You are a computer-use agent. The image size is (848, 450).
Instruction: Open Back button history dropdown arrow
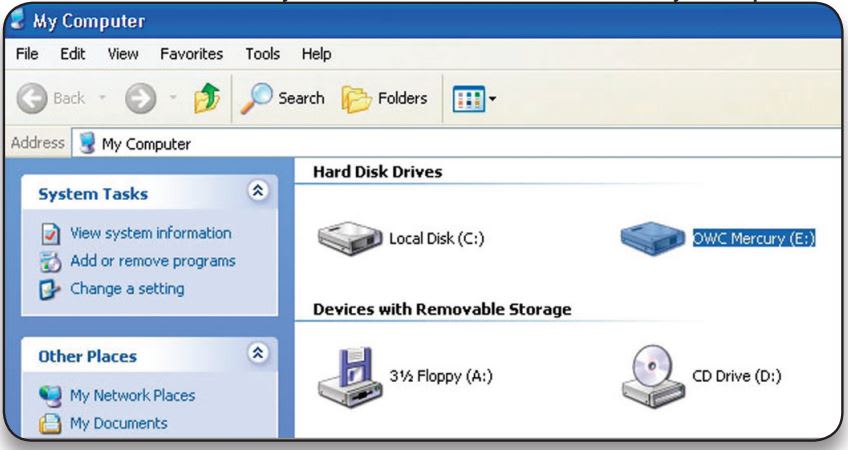(x=102, y=98)
